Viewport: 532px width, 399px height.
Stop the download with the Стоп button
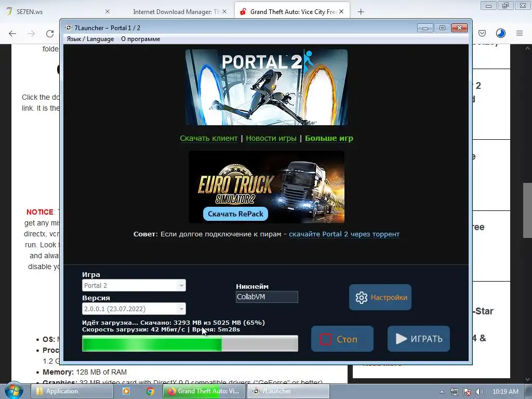click(342, 339)
